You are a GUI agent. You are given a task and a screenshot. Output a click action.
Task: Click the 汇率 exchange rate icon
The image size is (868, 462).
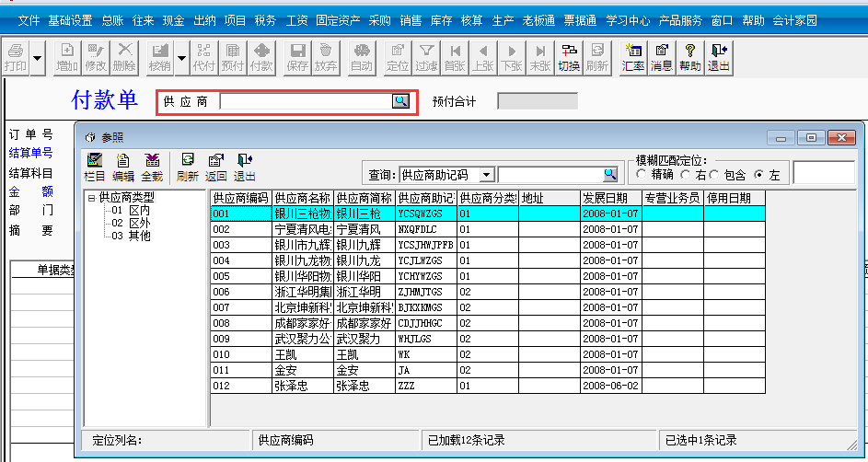632,57
